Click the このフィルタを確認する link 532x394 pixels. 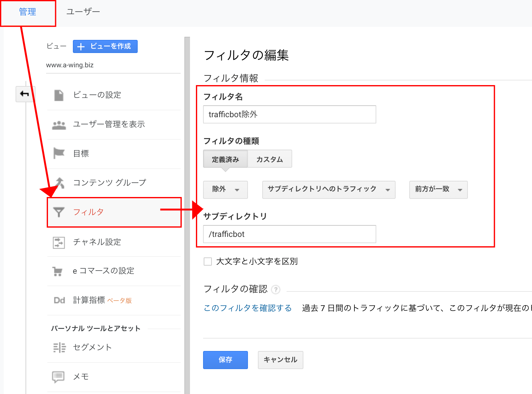[248, 308]
